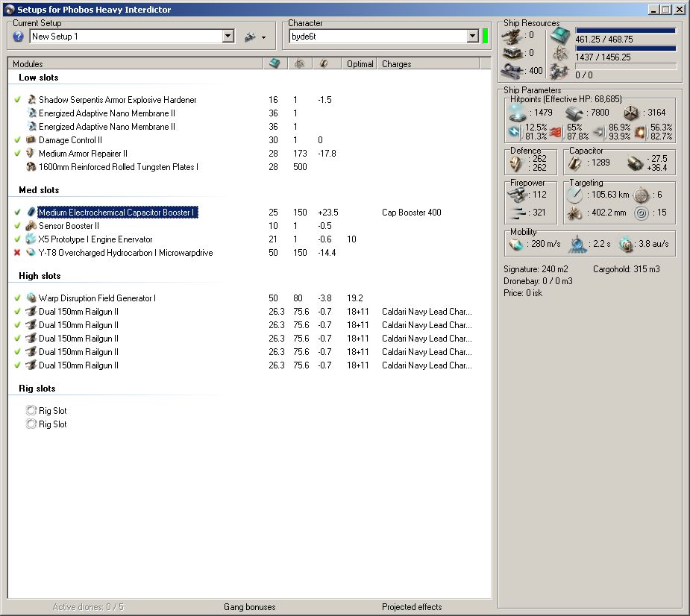
Task: Click the X5 Prototype Engine Enervator icon
Action: pyautogui.click(x=31, y=239)
